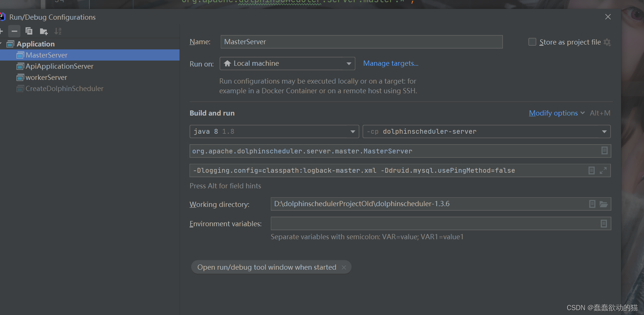Remove the selected configuration with minus icon
This screenshot has width=644, height=315.
coord(14,31)
